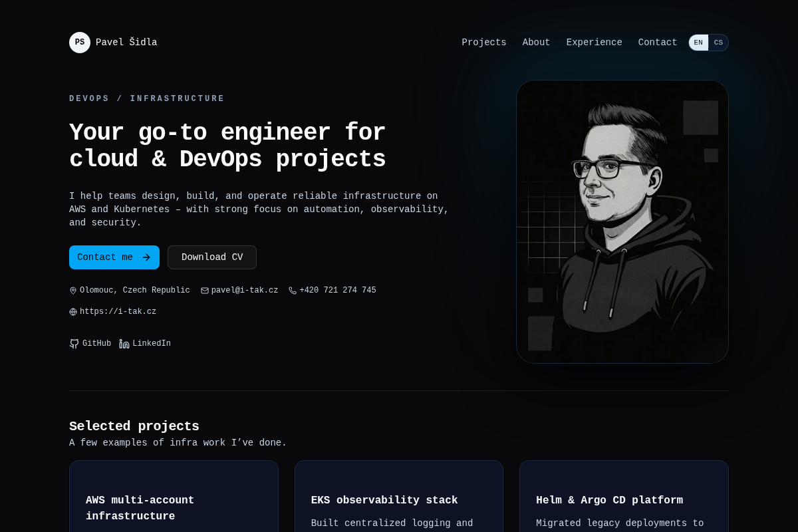
Task: Select the EKS observability stack card title
Action: click(x=384, y=500)
